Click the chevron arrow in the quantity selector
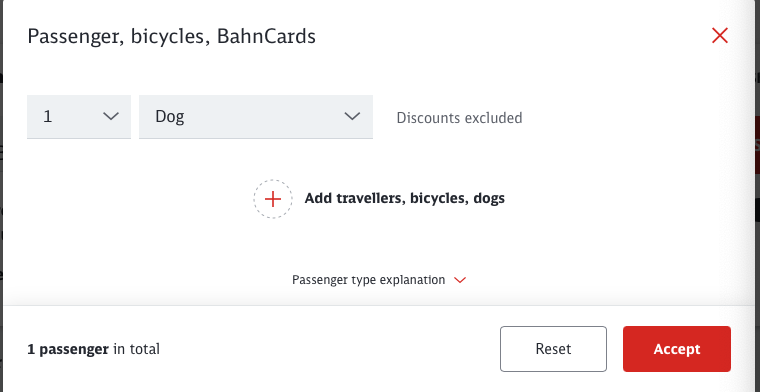Viewport: 760px width, 392px height. click(x=111, y=116)
